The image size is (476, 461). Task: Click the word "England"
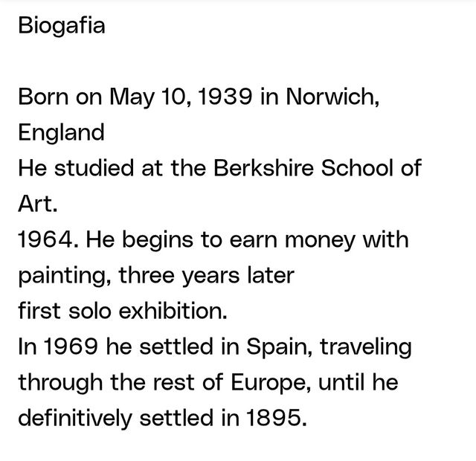click(x=61, y=133)
